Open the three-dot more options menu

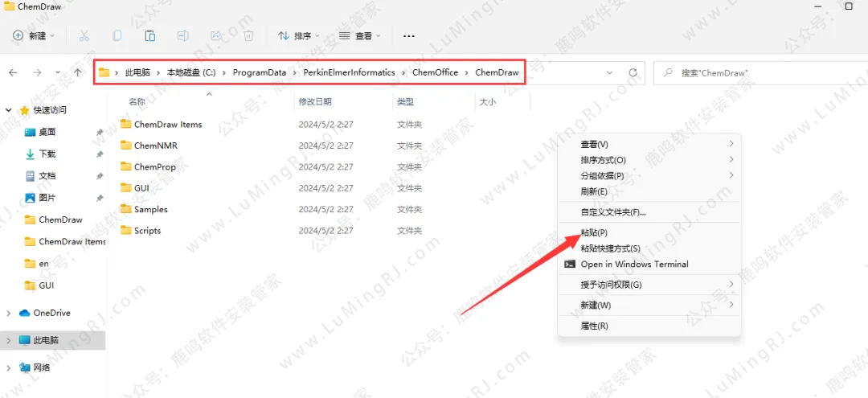[x=408, y=36]
